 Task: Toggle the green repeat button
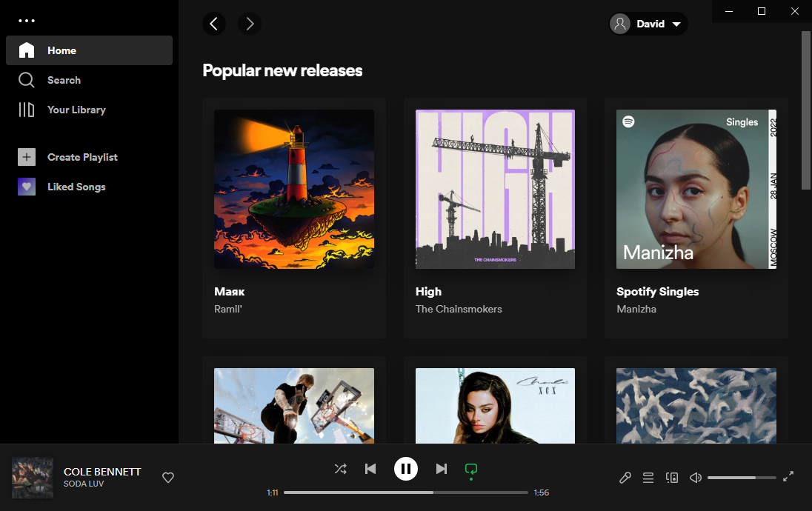pyautogui.click(x=470, y=470)
